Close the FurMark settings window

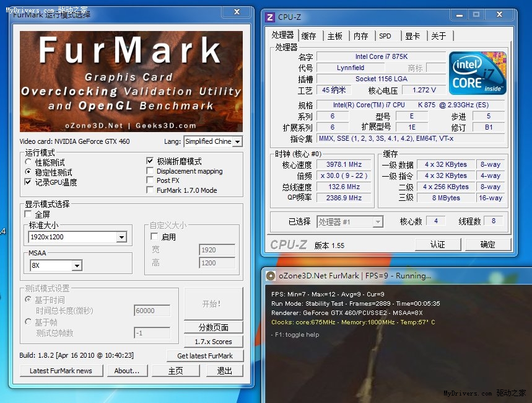[236, 12]
